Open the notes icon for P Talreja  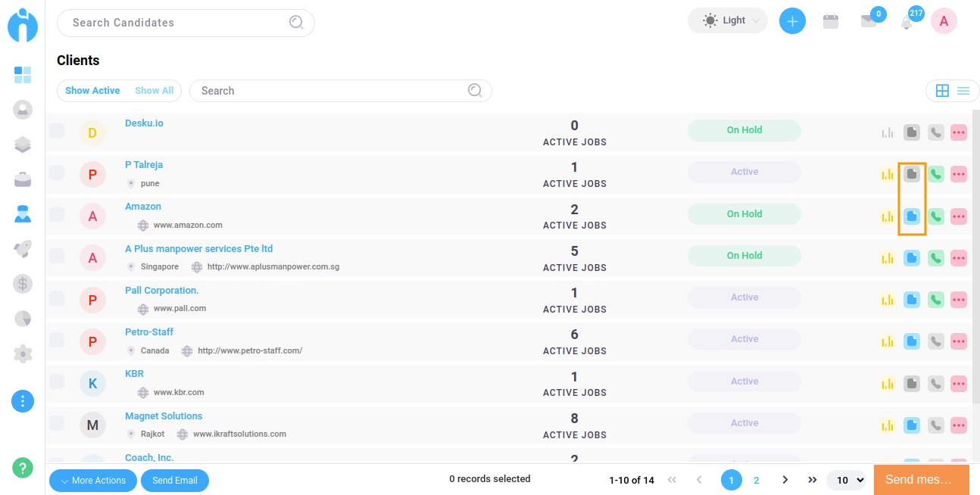point(912,174)
